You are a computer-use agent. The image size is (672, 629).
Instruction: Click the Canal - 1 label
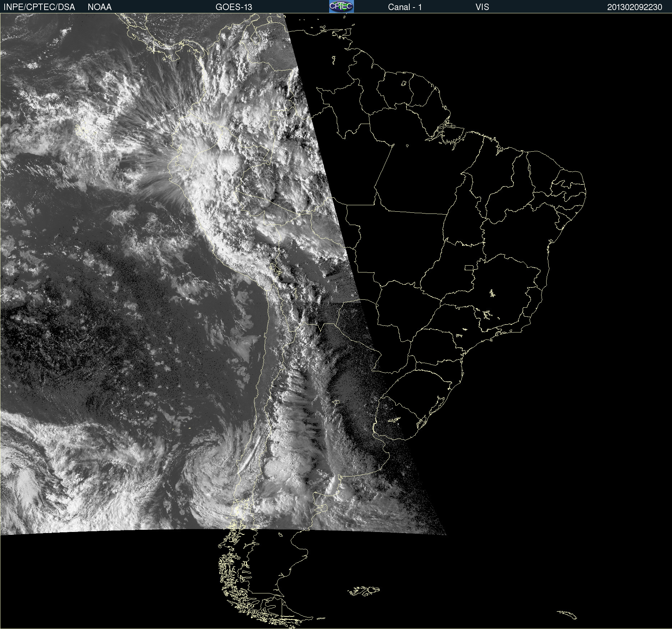tap(405, 7)
